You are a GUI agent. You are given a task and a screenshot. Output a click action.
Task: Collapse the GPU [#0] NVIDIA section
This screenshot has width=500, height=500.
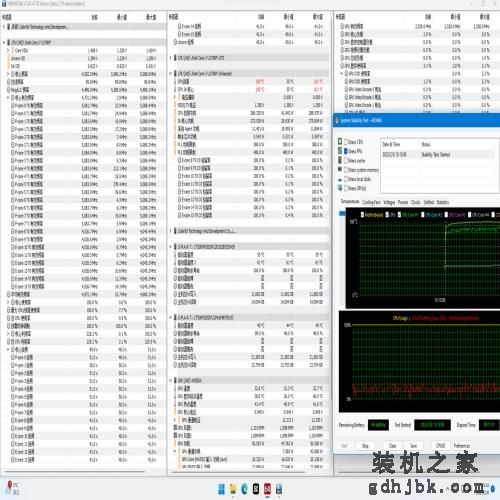[x=171, y=380]
